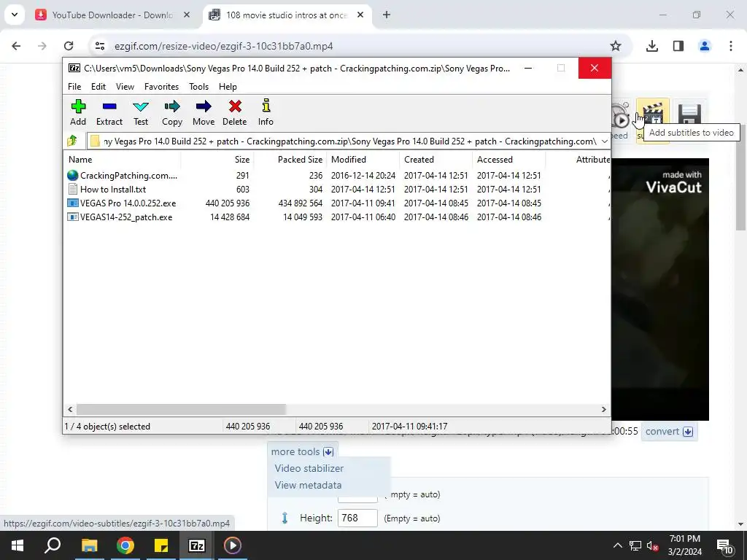This screenshot has width=747, height=560.
Task: Sort by Accessed column header
Action: point(508,160)
